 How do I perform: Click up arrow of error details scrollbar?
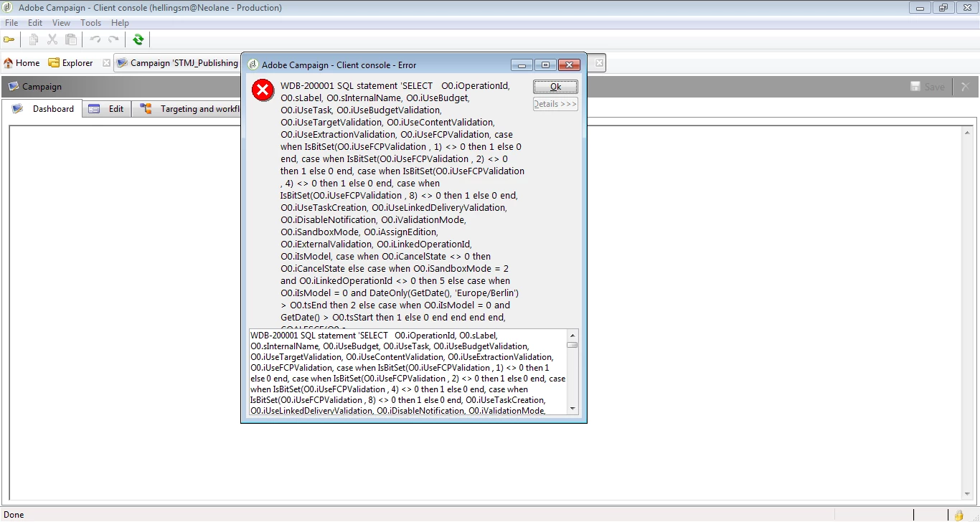tap(573, 335)
